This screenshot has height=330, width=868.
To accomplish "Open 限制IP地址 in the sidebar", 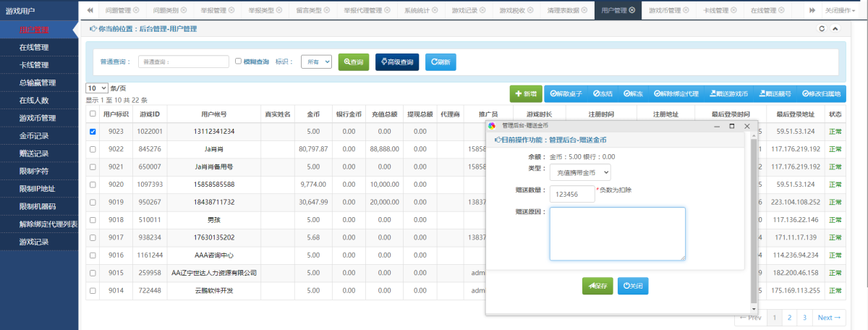I will [39, 189].
